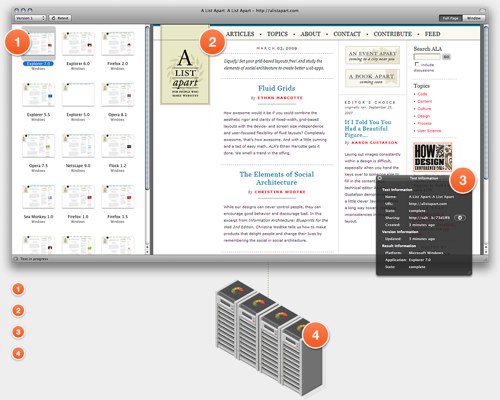Screen dimensions: 500x400
Task: Toggle the include discussions checkbox
Action: (417, 64)
